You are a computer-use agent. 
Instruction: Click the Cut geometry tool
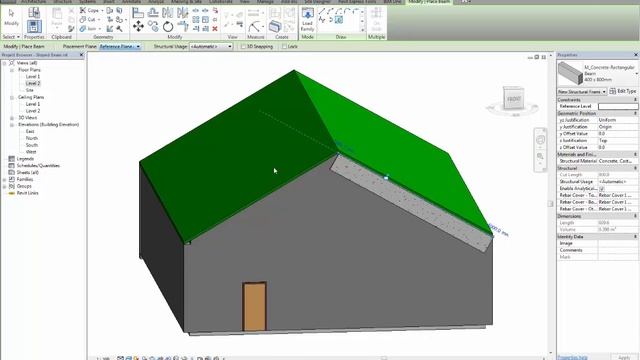click(88, 20)
